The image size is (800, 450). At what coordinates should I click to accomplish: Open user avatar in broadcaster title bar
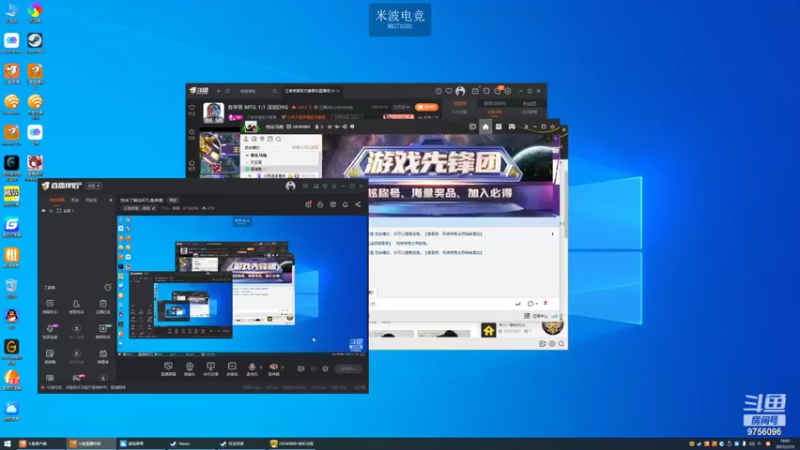click(x=290, y=186)
